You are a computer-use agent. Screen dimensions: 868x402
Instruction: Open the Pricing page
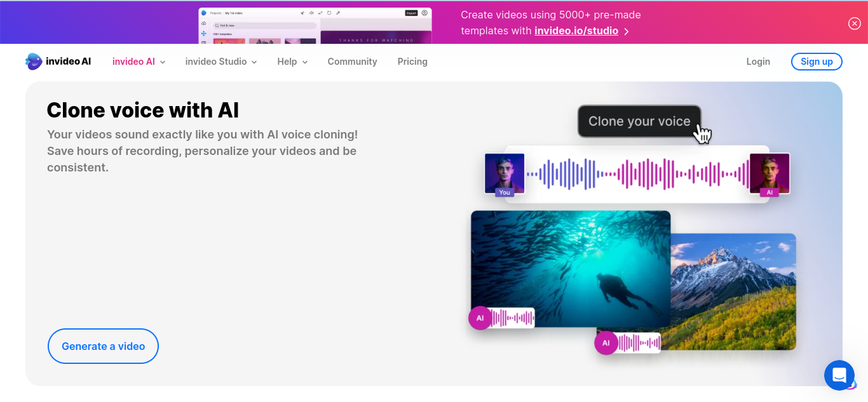412,62
